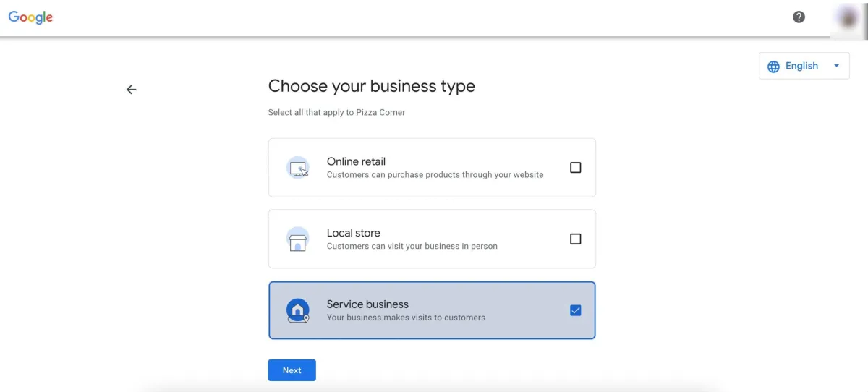
Task: Click 'Customers can visit your business in person'
Action: [412, 246]
